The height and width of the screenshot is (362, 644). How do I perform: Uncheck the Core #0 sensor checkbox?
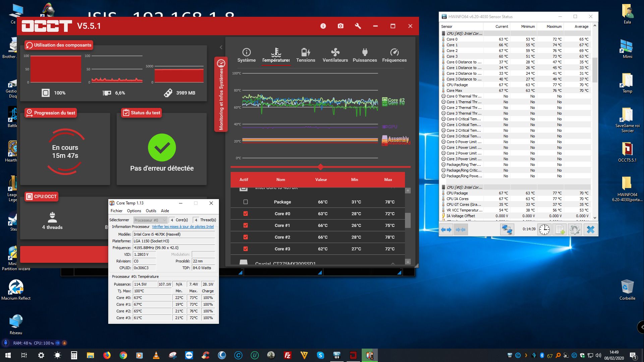coord(245,214)
